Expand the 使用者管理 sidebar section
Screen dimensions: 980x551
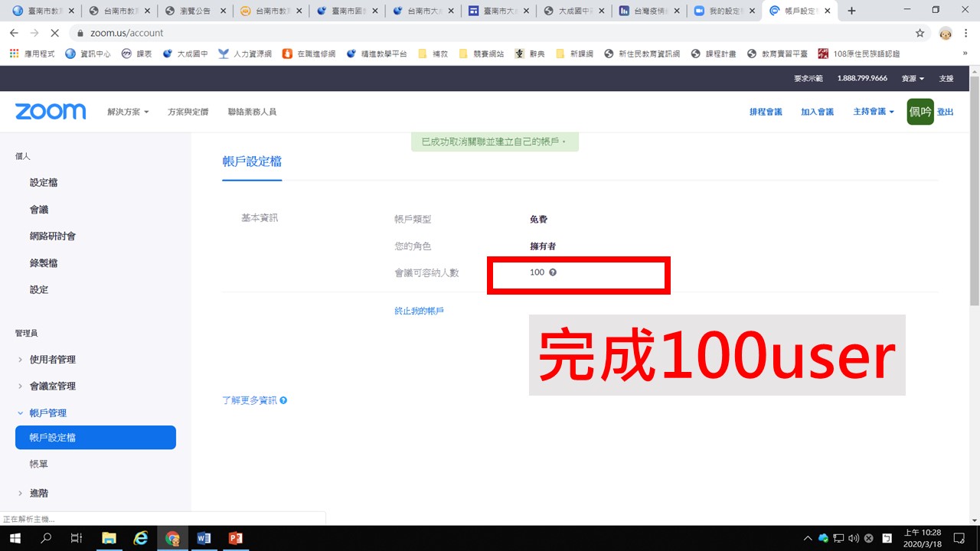[52, 360]
